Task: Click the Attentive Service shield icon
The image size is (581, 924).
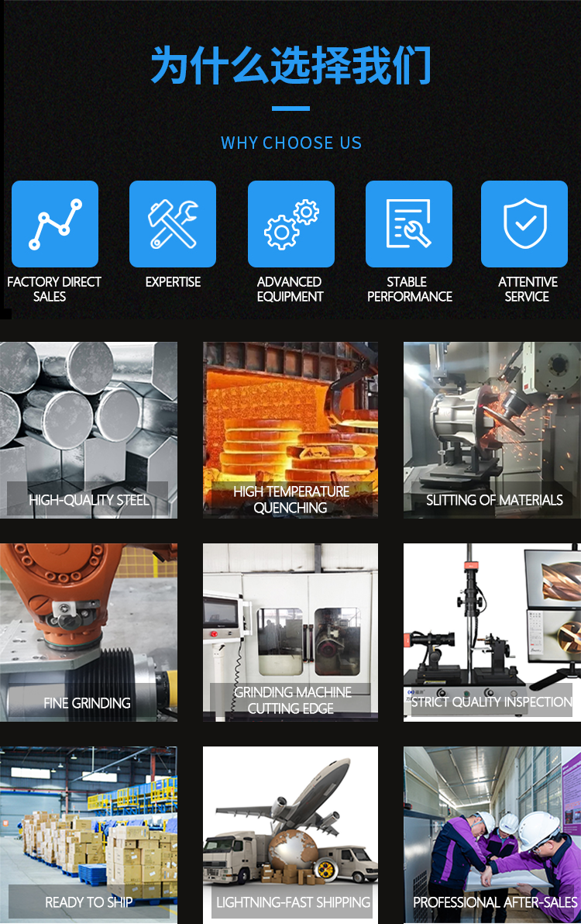Action: click(524, 224)
